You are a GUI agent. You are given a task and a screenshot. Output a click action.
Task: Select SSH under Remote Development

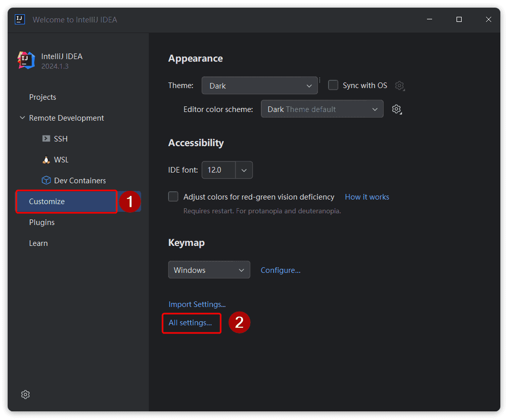pos(61,139)
